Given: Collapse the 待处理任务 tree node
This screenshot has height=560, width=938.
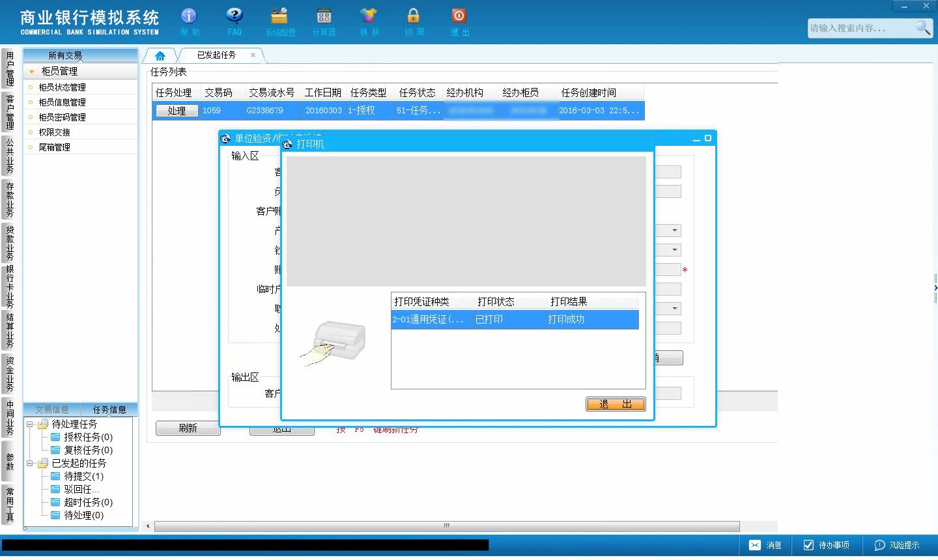Looking at the screenshot, I should (x=30, y=424).
